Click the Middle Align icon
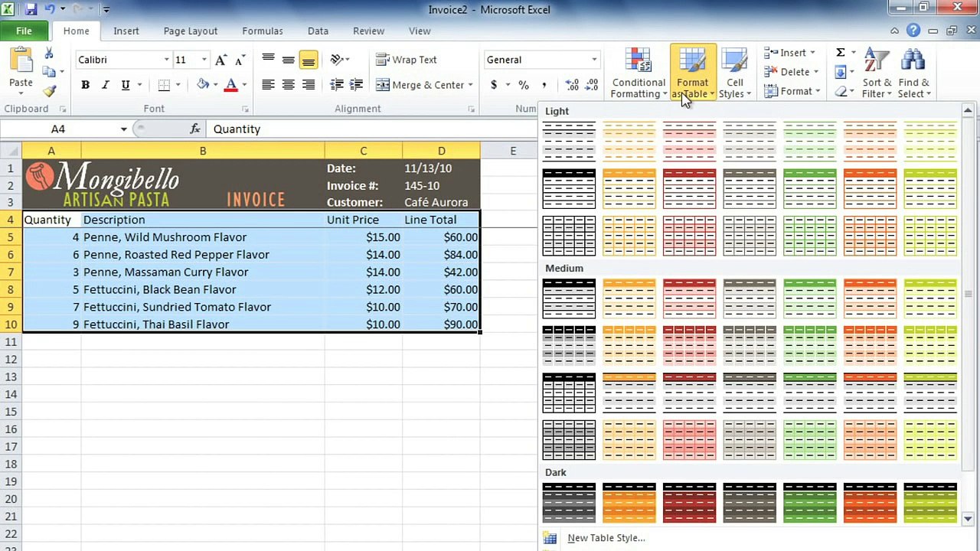Screen dimensions: 980x551 [x=288, y=60]
